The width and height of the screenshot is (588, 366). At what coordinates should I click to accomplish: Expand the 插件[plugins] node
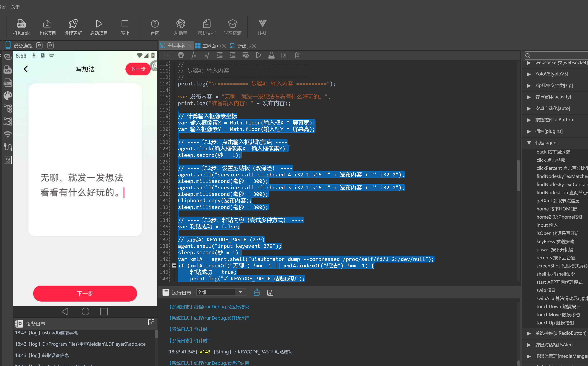529,131
